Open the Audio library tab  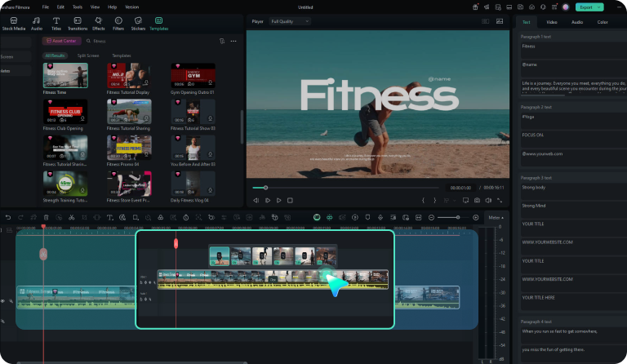point(37,24)
